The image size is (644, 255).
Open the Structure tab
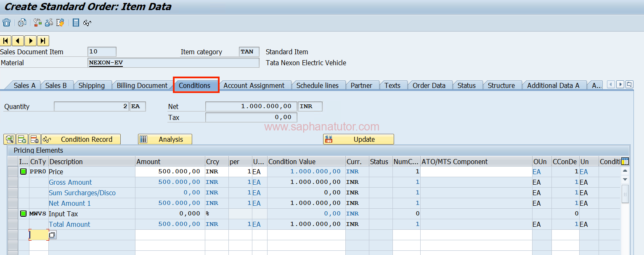(x=501, y=85)
